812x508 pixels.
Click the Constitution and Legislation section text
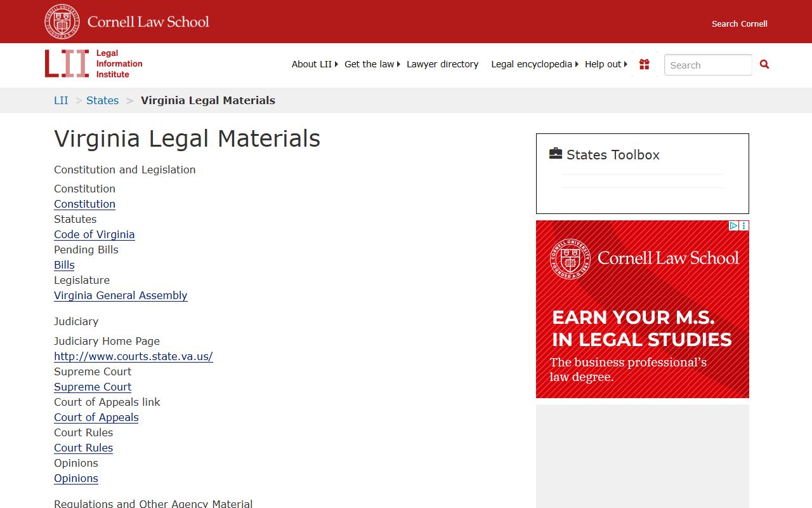click(x=125, y=170)
